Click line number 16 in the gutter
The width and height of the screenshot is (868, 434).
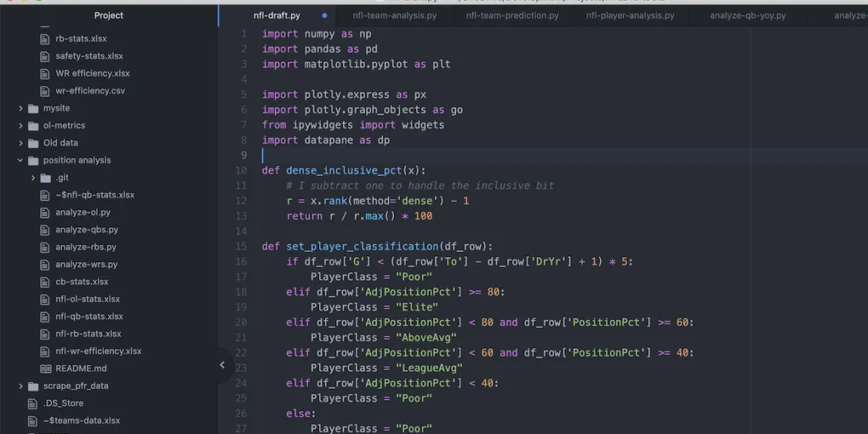[x=242, y=261]
